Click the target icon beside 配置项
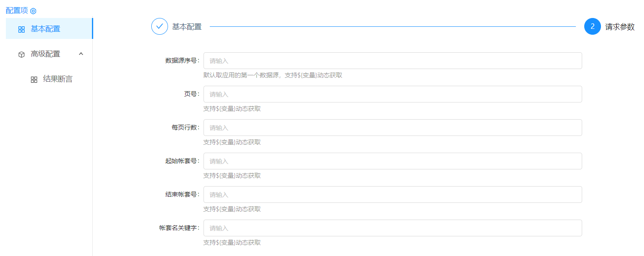Viewport: 644px width, 256px height. 33,11
